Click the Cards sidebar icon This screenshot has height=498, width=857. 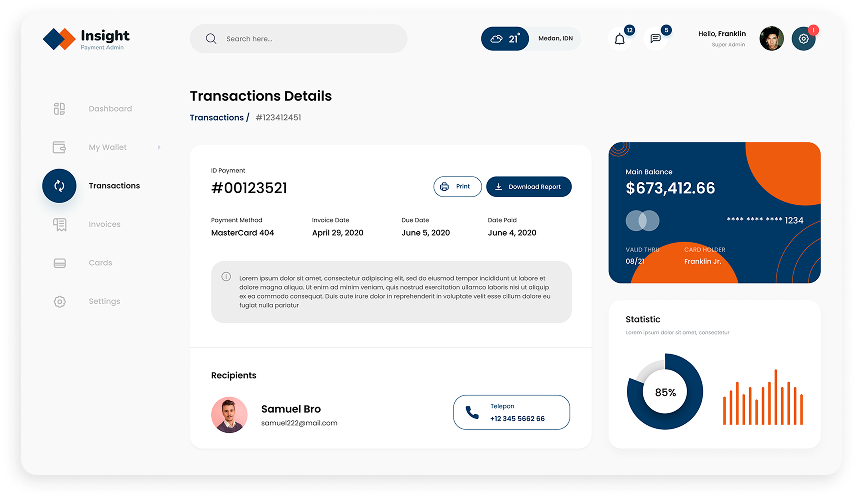click(60, 263)
